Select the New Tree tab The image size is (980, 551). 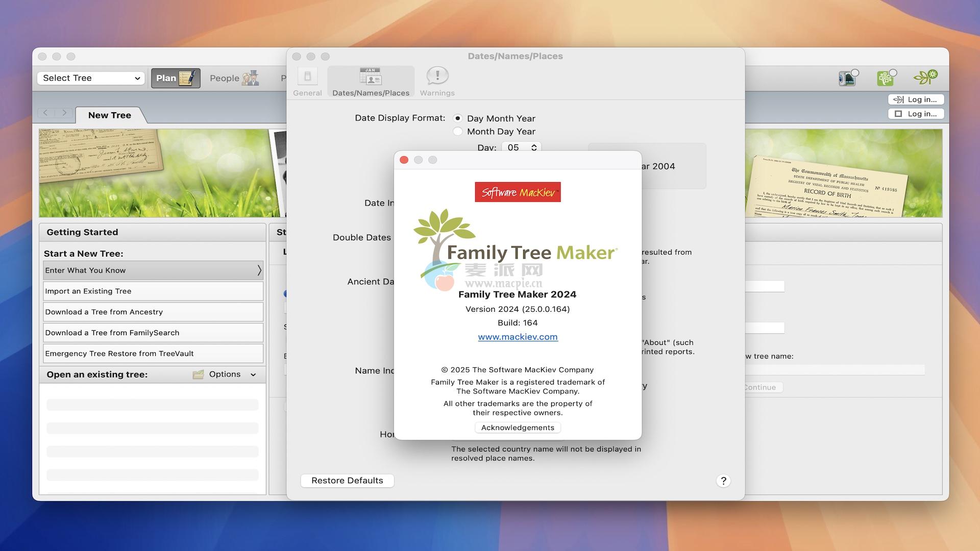tap(110, 115)
